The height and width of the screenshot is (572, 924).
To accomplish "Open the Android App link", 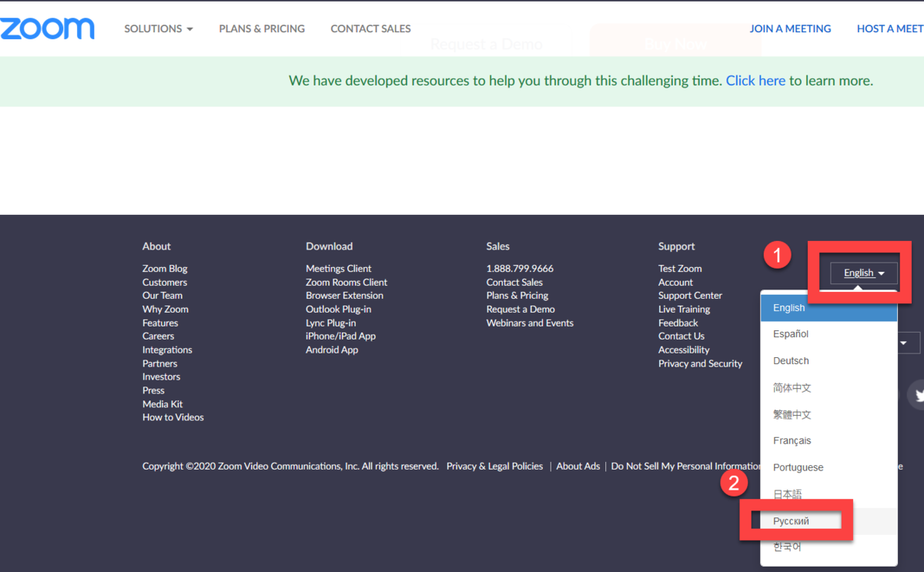I will [x=332, y=350].
